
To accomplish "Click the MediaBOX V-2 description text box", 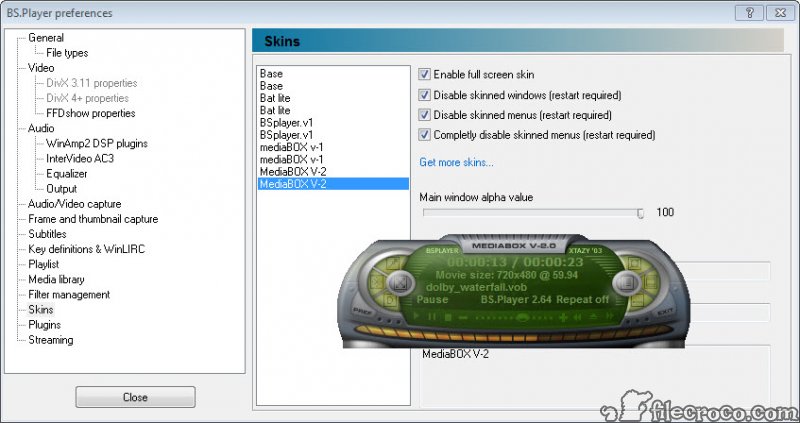I will coord(594,376).
